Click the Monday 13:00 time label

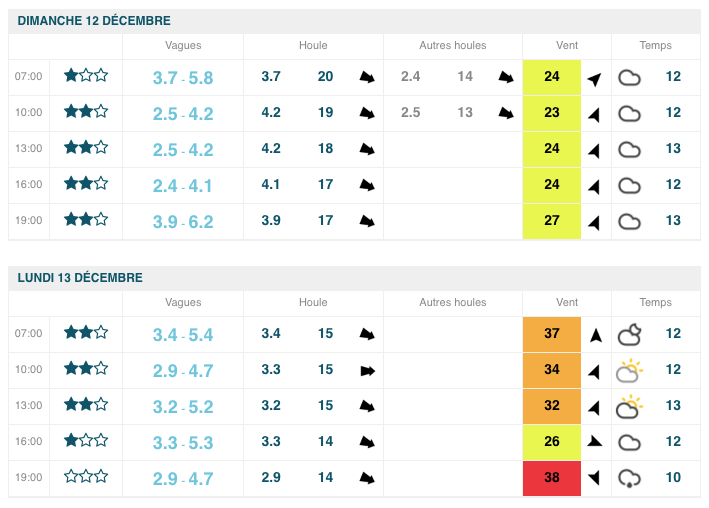point(29,405)
